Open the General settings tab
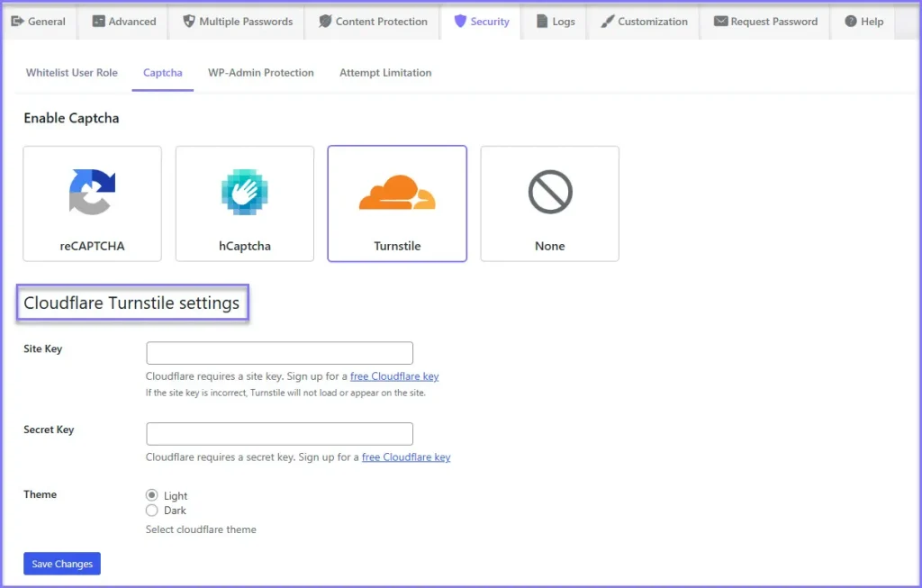This screenshot has height=588, width=922. [x=39, y=22]
